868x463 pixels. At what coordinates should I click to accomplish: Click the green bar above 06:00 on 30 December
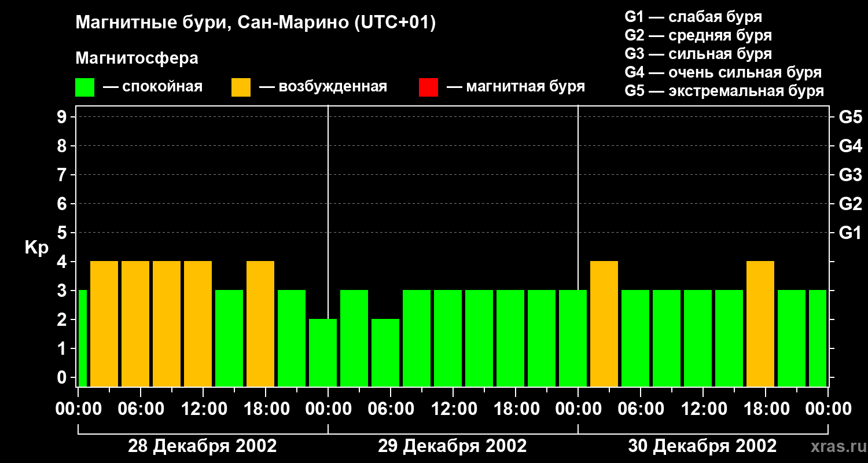635,338
